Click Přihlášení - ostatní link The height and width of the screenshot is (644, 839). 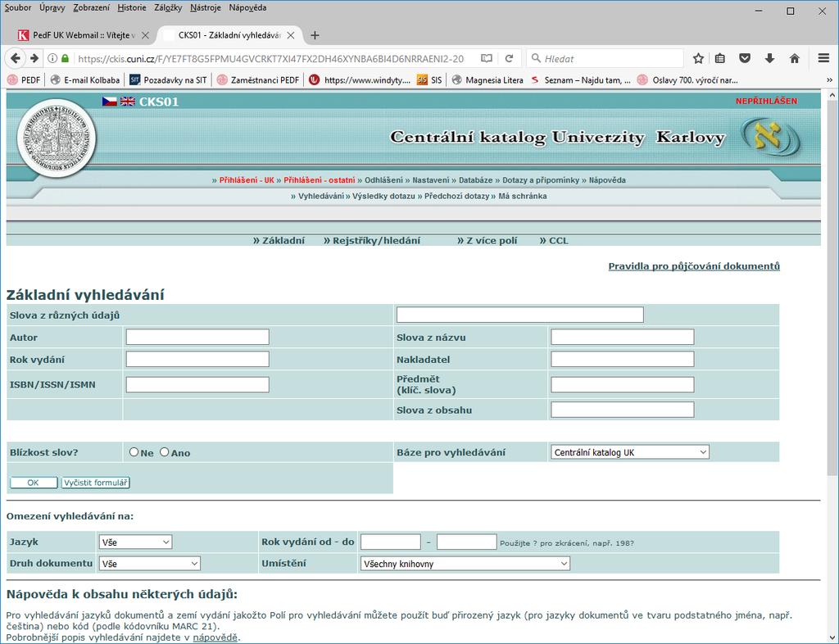pos(320,180)
